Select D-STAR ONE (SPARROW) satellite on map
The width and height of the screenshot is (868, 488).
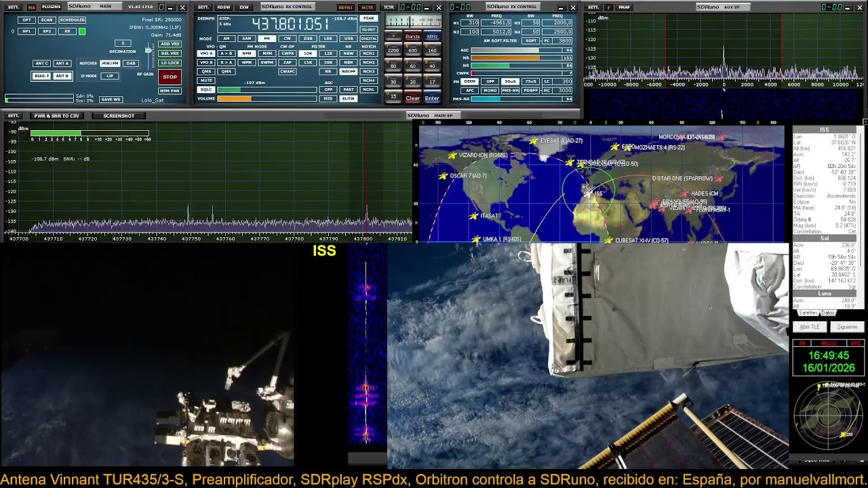tap(719, 179)
